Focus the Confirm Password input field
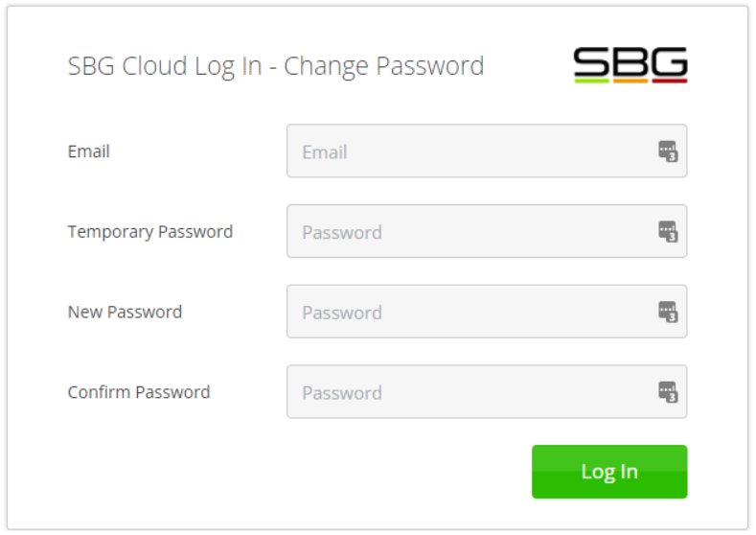Viewport: 756px width, 535px height. click(x=470, y=392)
